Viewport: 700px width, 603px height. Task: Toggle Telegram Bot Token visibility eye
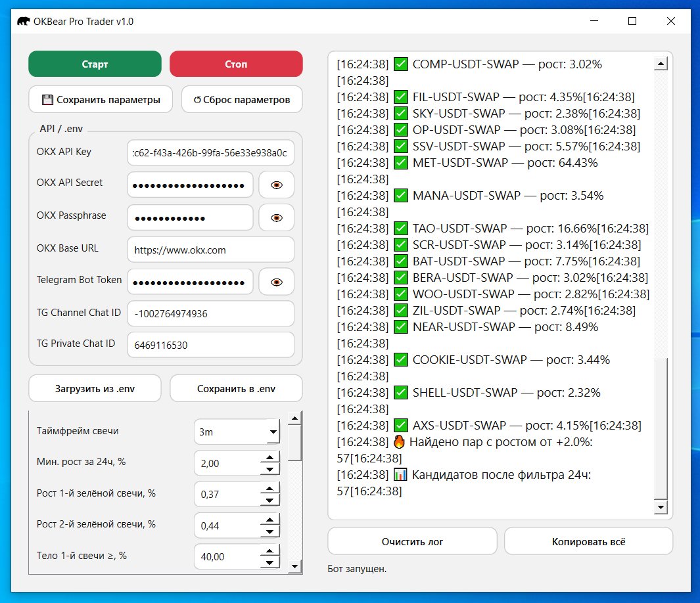pos(276,282)
